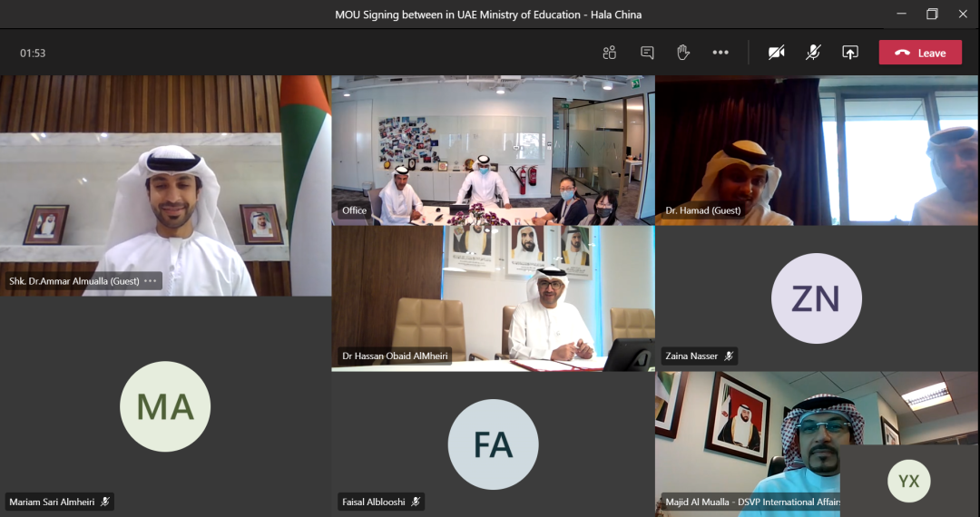This screenshot has height=517, width=980.
Task: Click Faisal Alblooshi muted mic indicator
Action: coord(415,502)
